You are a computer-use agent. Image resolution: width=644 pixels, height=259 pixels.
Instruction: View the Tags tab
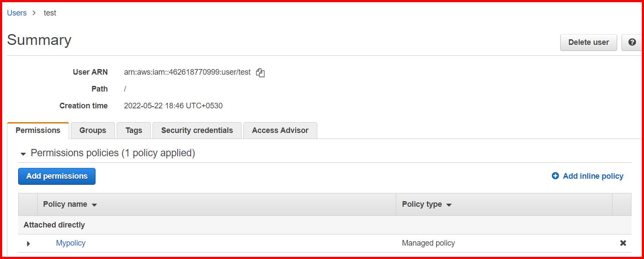(134, 130)
